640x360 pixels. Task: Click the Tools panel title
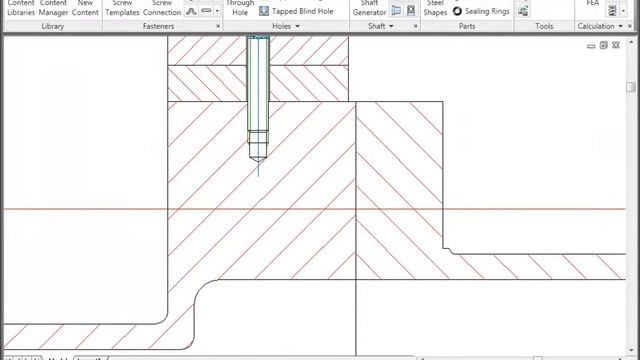(x=544, y=26)
